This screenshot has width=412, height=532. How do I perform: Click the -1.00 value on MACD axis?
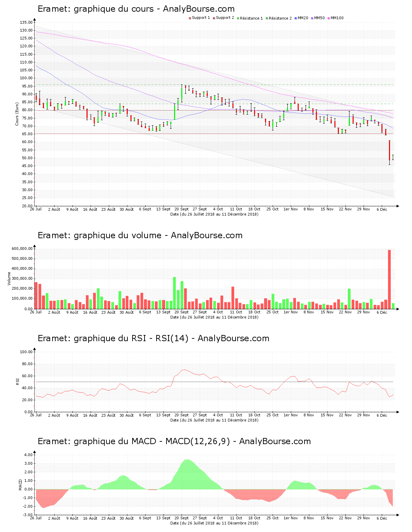(x=28, y=498)
